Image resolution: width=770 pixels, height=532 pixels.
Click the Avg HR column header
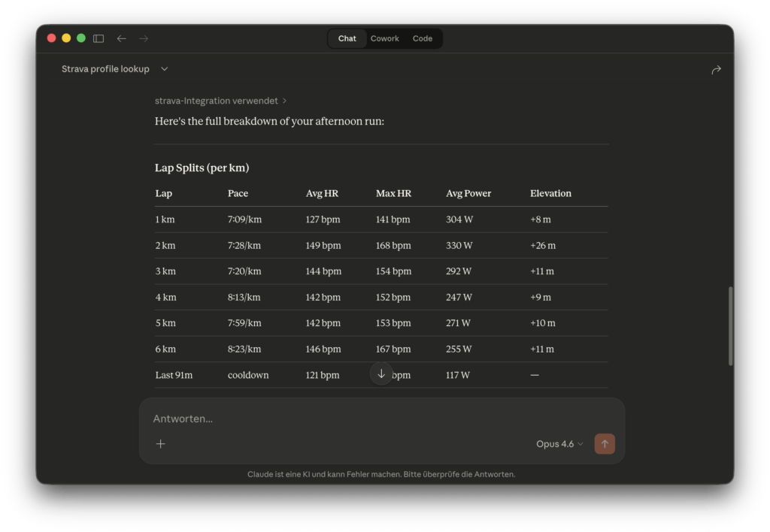[322, 193]
